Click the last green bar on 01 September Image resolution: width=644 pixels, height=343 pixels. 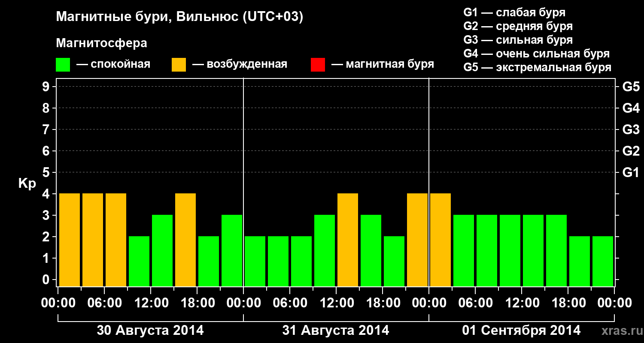tap(603, 261)
